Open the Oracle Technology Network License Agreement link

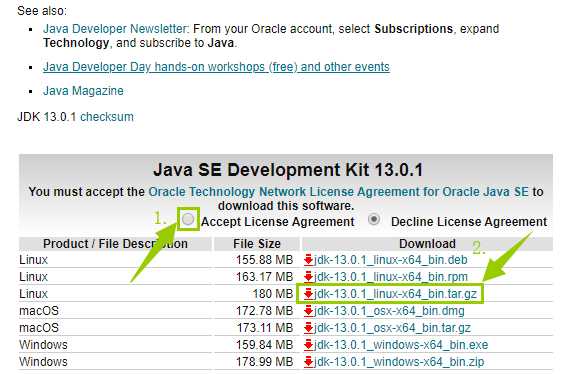338,192
